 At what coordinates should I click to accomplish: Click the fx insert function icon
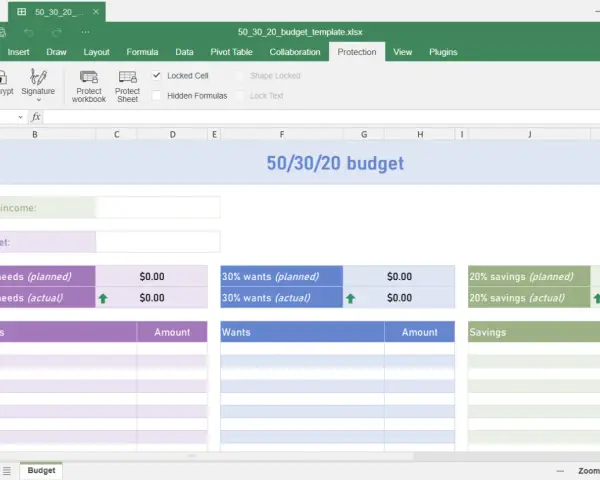(x=36, y=117)
